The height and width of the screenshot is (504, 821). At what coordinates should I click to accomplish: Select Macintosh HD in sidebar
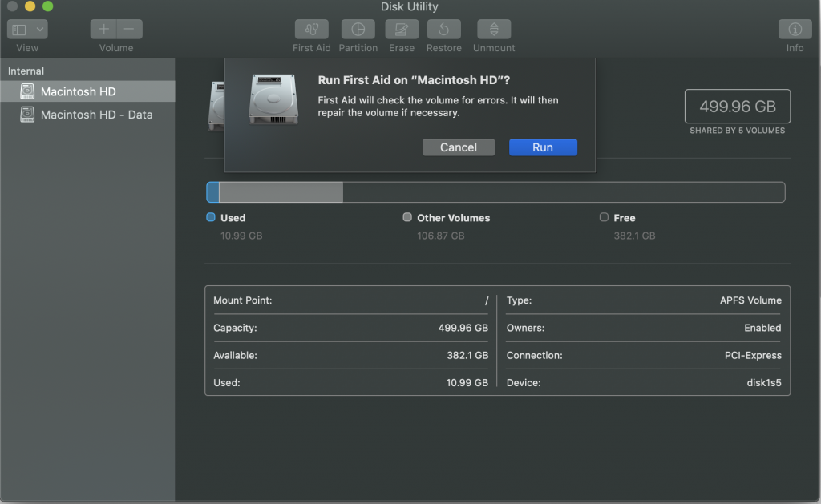click(x=88, y=91)
